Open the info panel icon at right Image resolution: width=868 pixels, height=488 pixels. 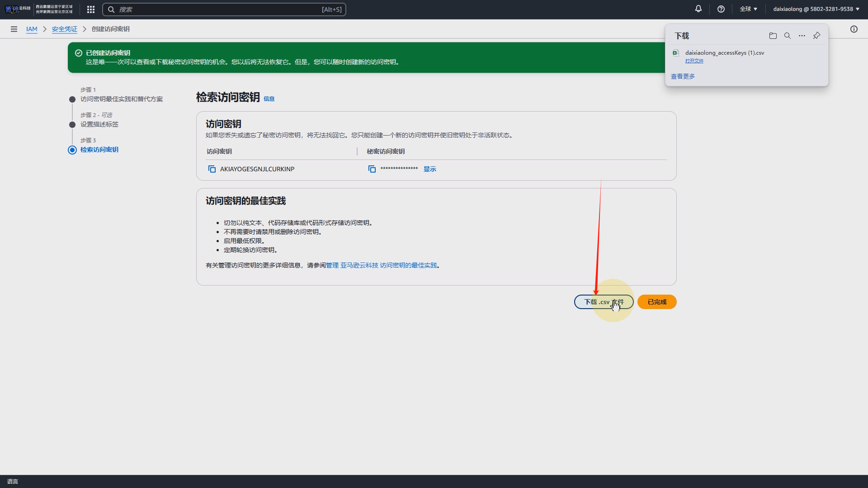click(x=854, y=29)
